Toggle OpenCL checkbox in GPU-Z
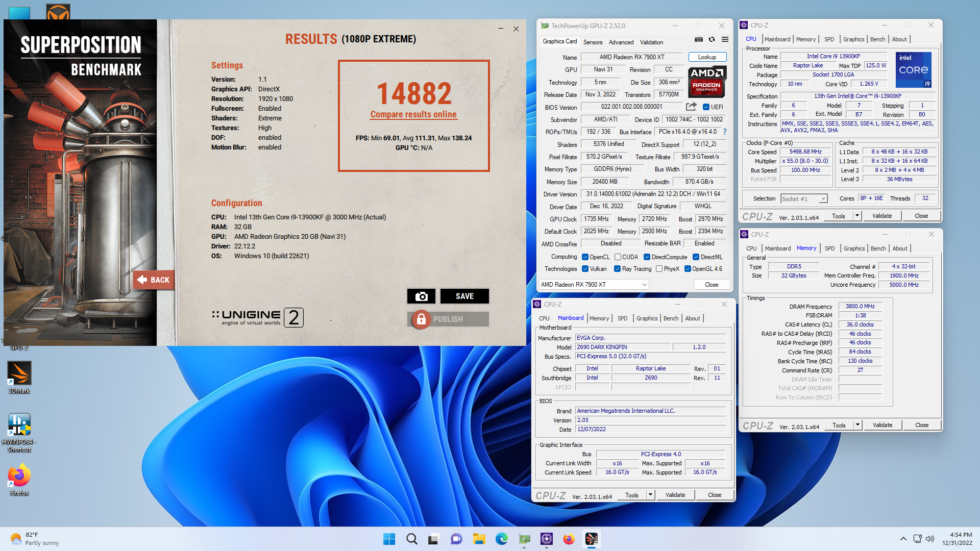Screen dimensions: 980x551 (x=585, y=257)
